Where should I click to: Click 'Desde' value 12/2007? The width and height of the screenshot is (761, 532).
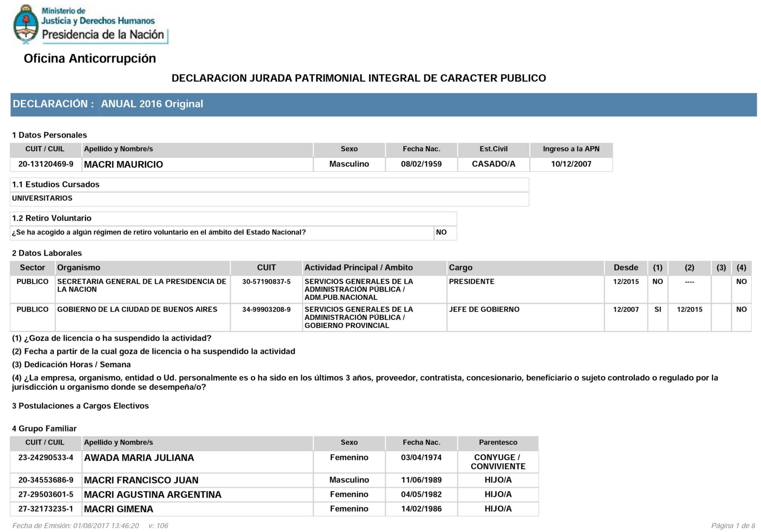point(626,309)
